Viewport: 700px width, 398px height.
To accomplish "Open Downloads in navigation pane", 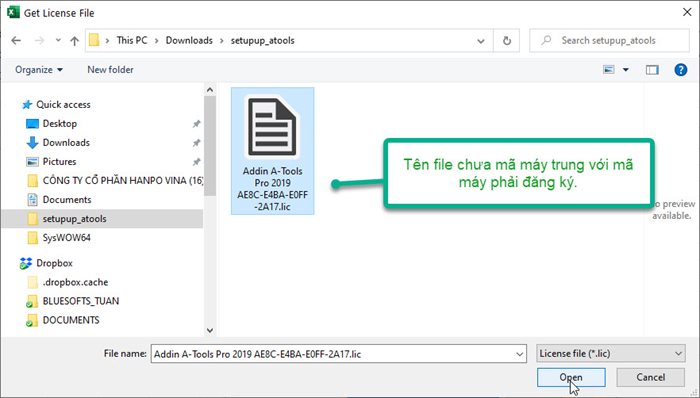I will click(66, 143).
